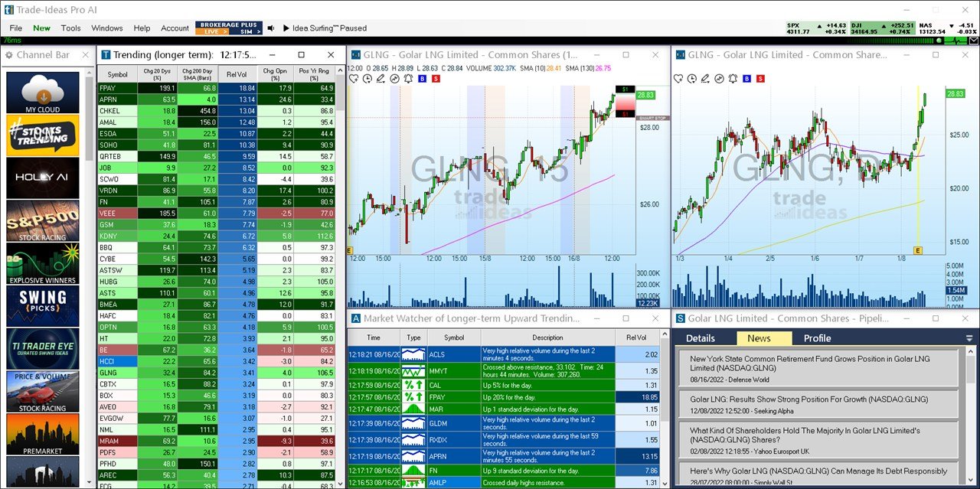Open the Tools menu
The width and height of the screenshot is (980, 489).
[x=70, y=28]
